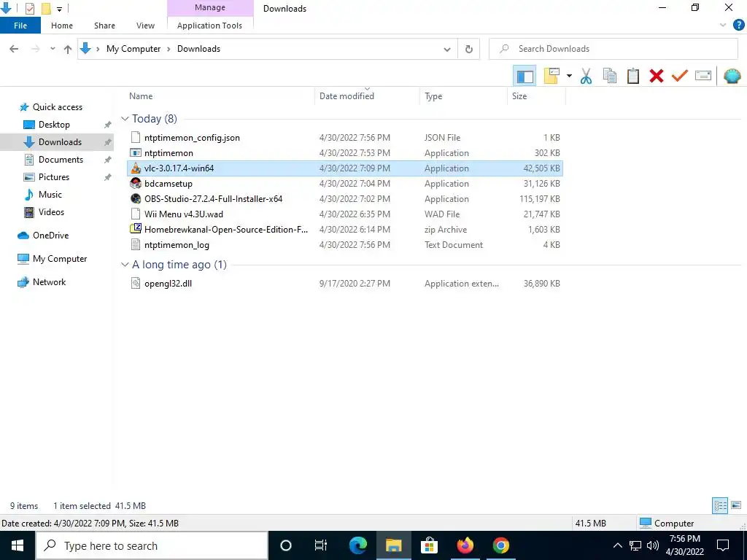
Task: Click Downloads in address breadcrumb
Action: point(198,49)
